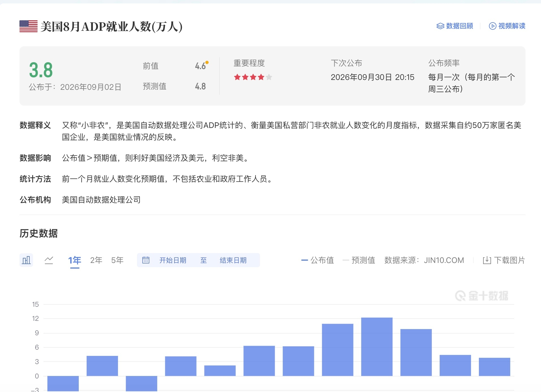
Task: Click the orange dot beside 4.6
Action: (x=207, y=62)
